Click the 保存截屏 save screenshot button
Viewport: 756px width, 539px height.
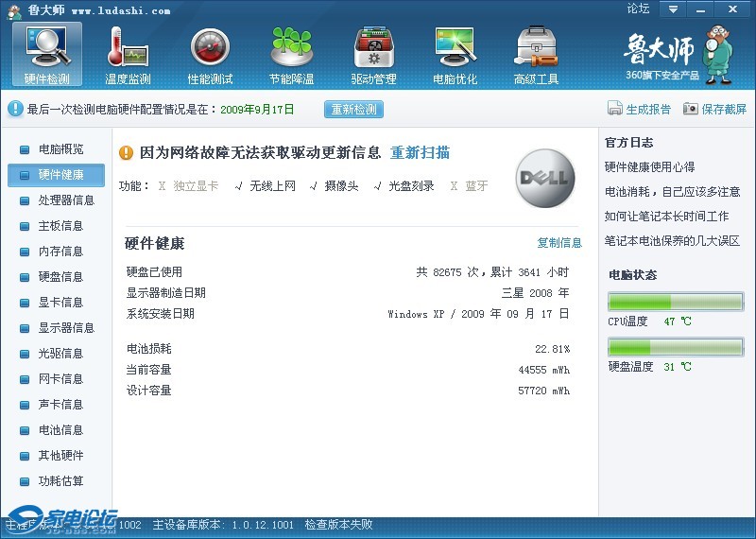point(714,110)
